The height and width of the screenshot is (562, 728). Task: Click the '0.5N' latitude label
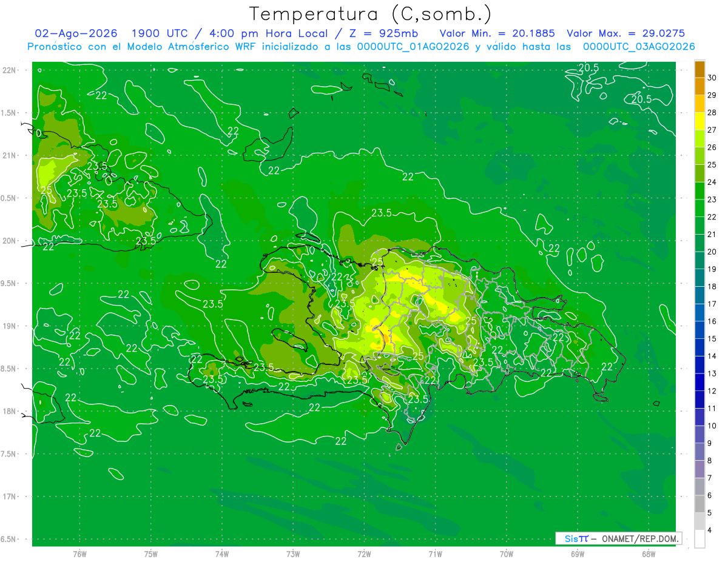coord(9,198)
